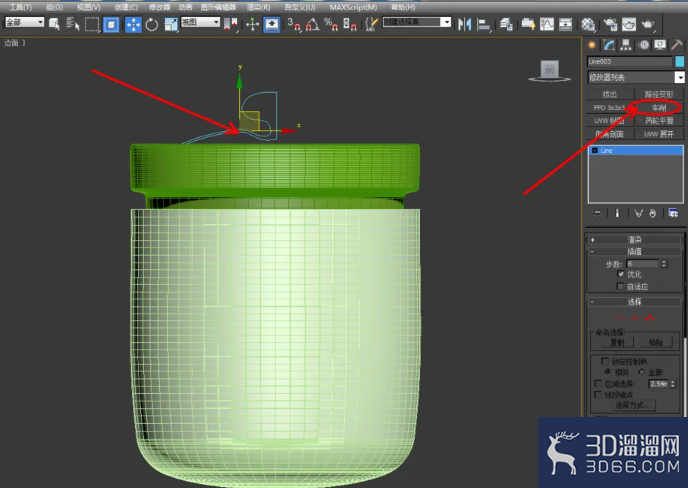This screenshot has width=688, height=488.
Task: Toggle the Spinner Snap button
Action: click(x=349, y=24)
